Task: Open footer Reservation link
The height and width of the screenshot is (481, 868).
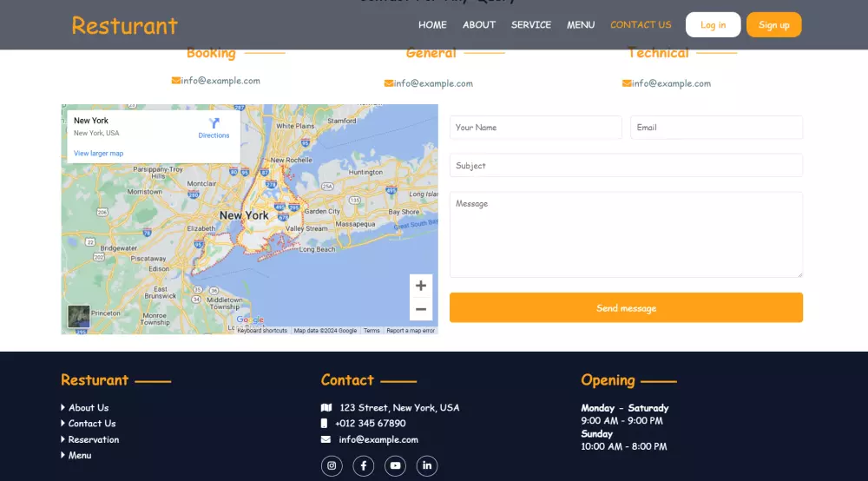Action: [x=93, y=439]
